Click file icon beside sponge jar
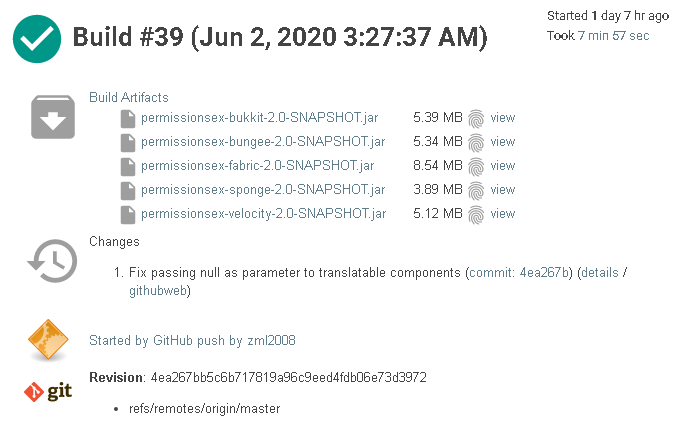This screenshot has width=682, height=426. click(x=127, y=190)
